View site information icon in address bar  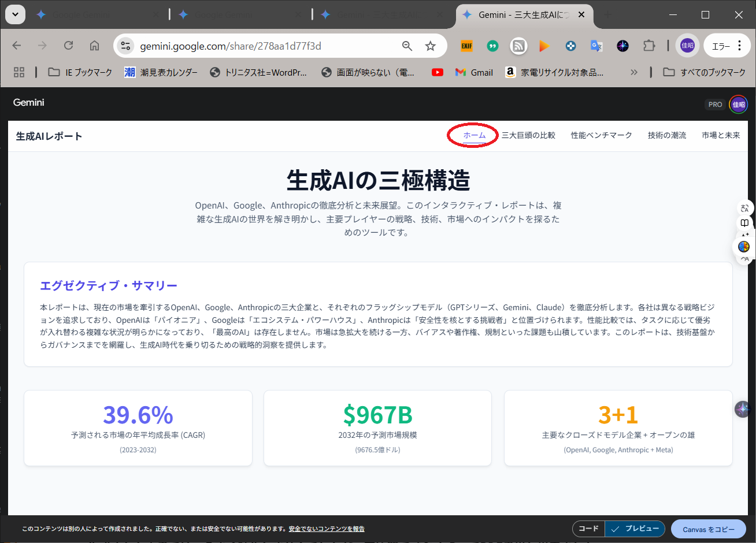click(x=125, y=46)
